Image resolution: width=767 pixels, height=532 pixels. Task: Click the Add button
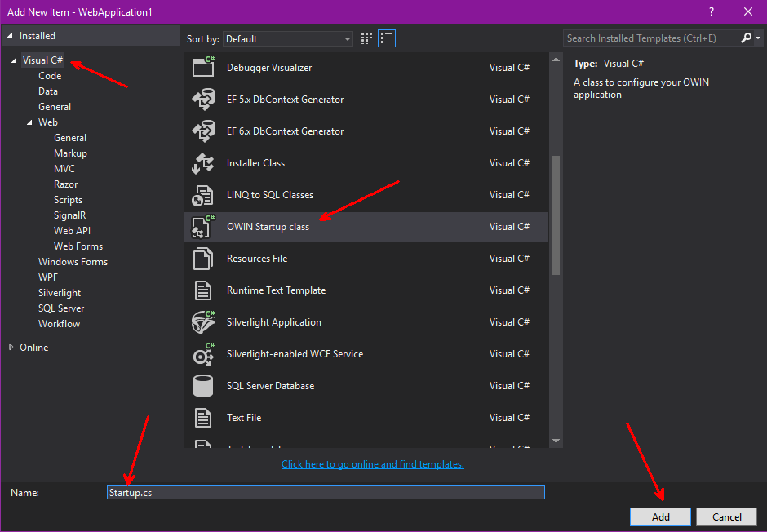(x=660, y=516)
